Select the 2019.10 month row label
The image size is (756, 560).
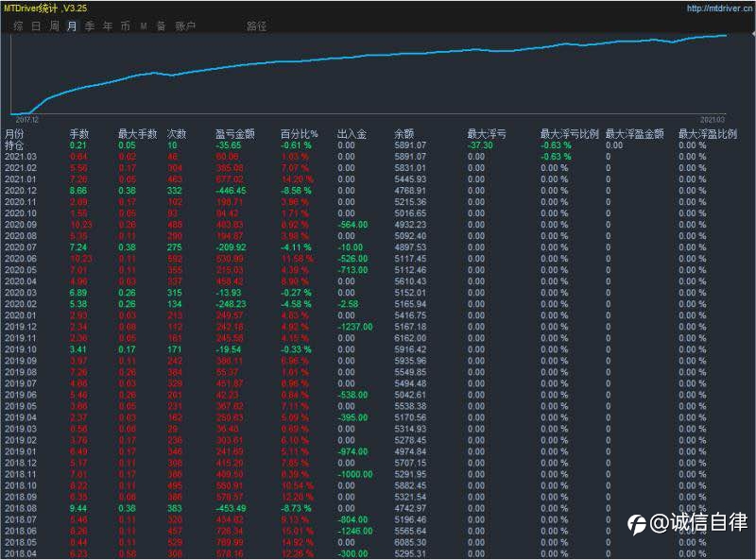(x=21, y=349)
